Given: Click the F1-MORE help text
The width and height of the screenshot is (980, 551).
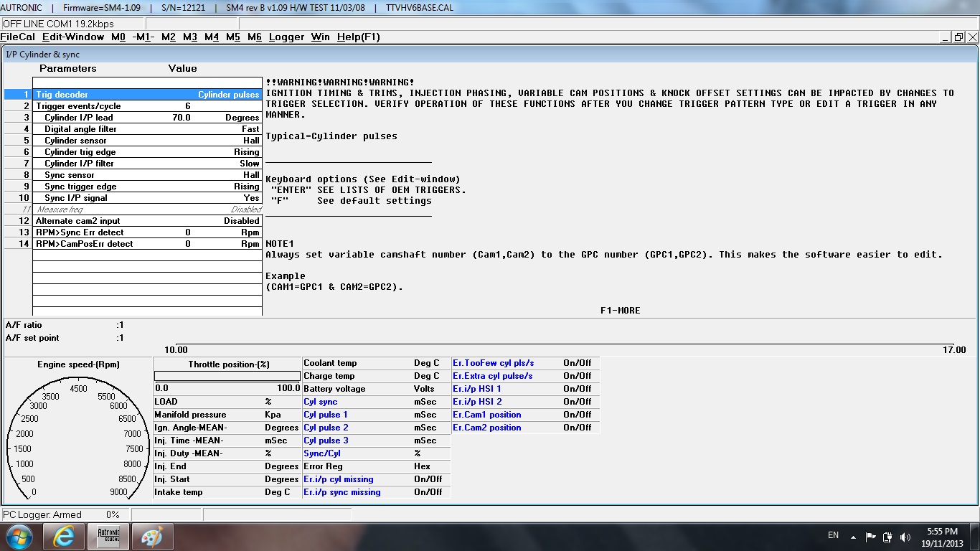Looking at the screenshot, I should 620,311.
